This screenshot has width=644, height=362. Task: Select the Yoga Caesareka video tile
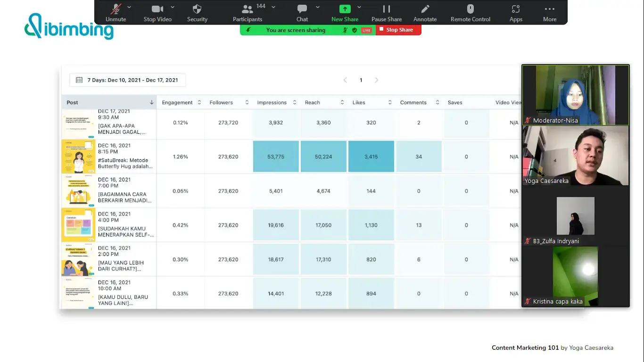[x=575, y=156]
